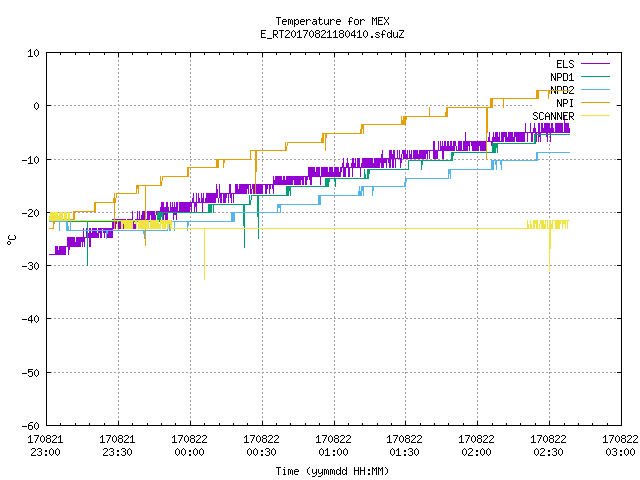Image resolution: width=640 pixels, height=480 pixels.
Task: Click the x-axis tick label '170822 01:30'
Action: 404,446
